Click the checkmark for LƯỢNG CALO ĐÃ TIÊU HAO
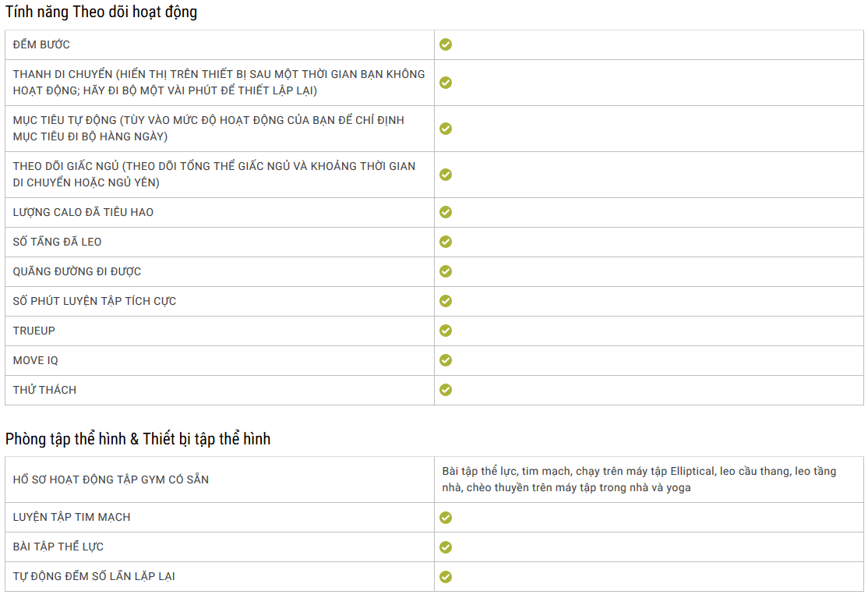868x598 pixels. pos(446,212)
